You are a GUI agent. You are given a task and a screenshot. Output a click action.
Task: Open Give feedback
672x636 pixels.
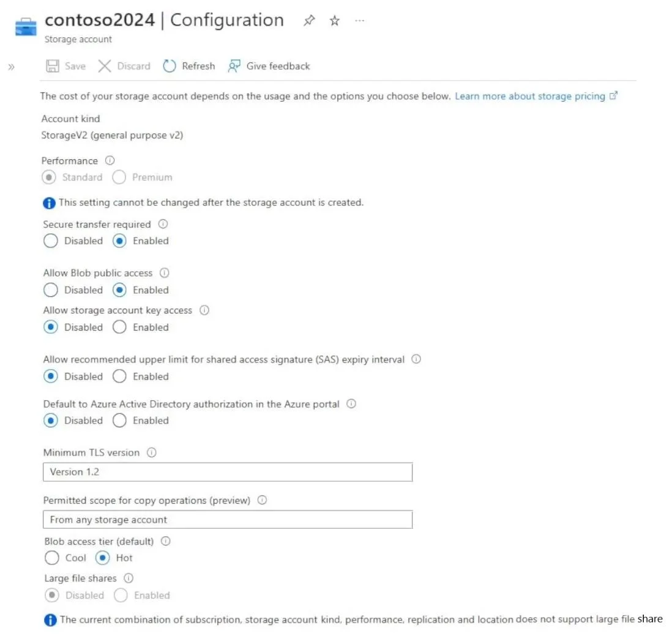tap(269, 66)
